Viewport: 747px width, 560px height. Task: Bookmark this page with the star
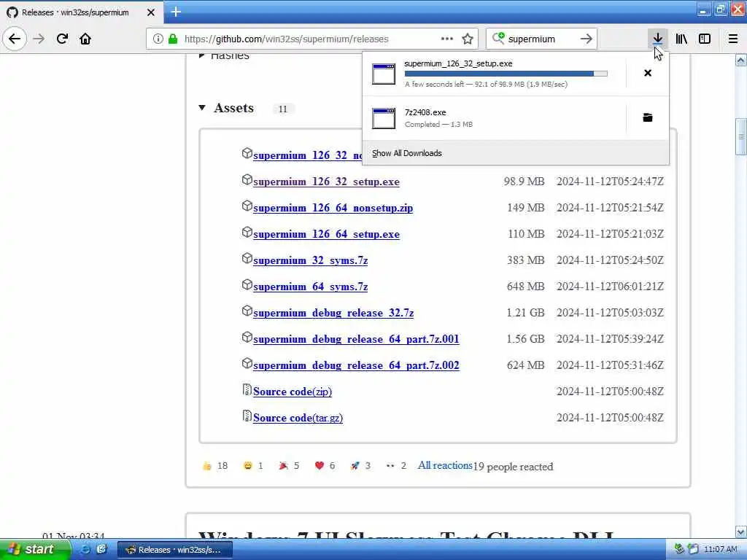[x=468, y=39]
